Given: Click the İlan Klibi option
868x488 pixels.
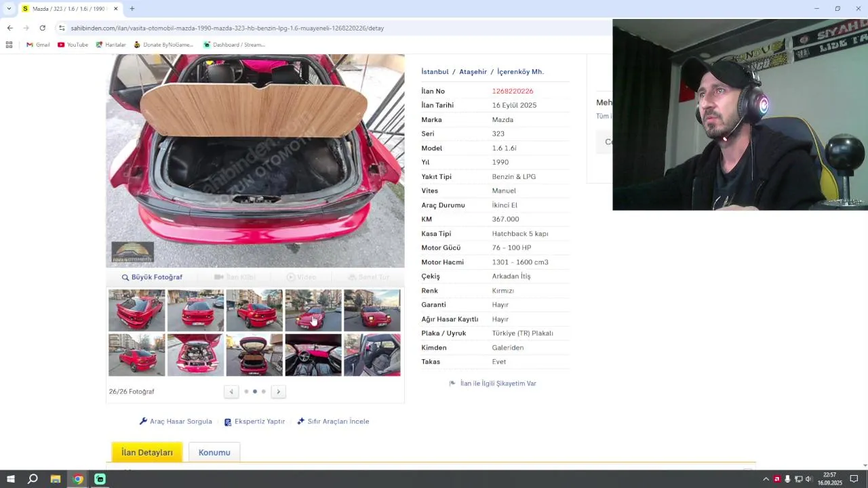Looking at the screenshot, I should pos(235,277).
